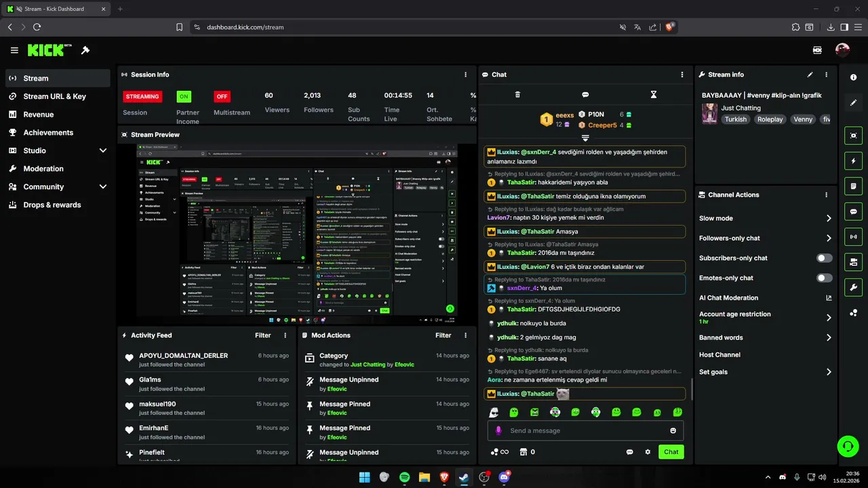Toggle the lightning bolt widget icon in sidebar

click(x=853, y=161)
